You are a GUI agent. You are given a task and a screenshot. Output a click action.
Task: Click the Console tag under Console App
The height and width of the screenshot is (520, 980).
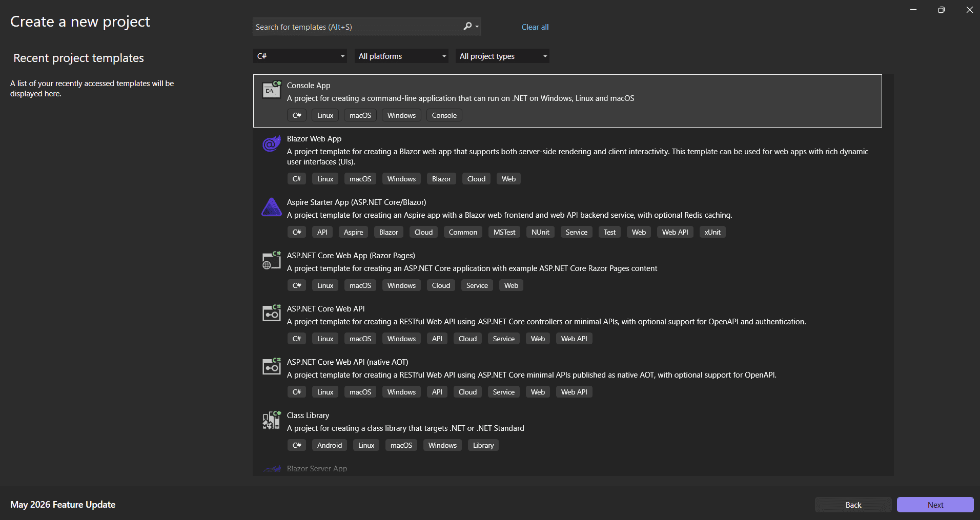[444, 115]
